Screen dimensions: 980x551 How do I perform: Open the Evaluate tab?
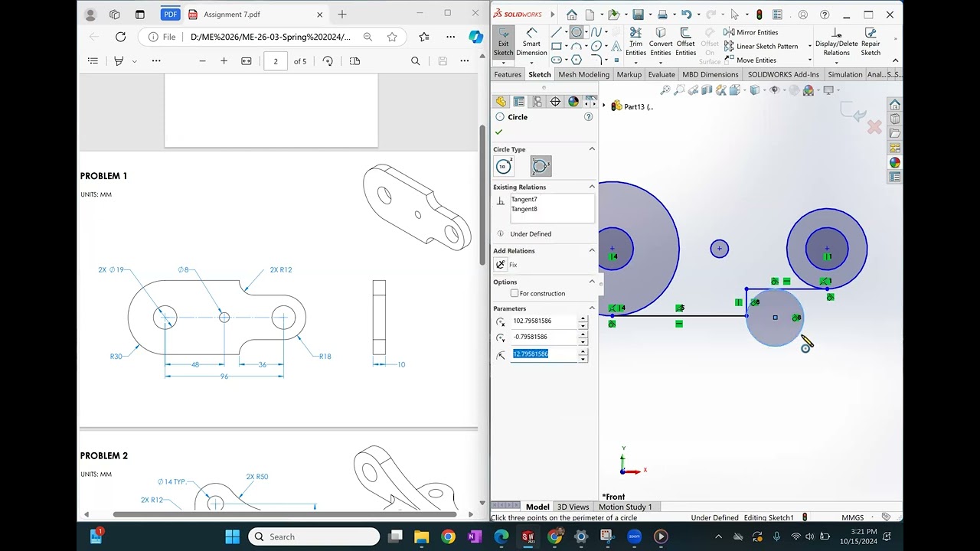(661, 74)
